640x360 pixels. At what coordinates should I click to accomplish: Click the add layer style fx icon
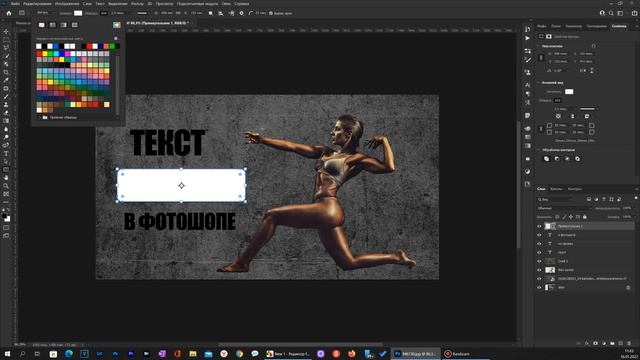tap(587, 343)
